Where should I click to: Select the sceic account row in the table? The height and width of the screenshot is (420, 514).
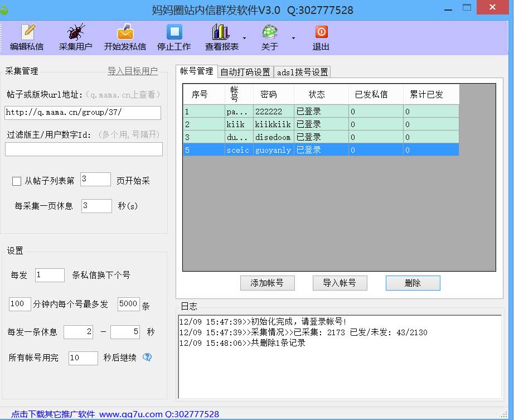[x=321, y=149]
